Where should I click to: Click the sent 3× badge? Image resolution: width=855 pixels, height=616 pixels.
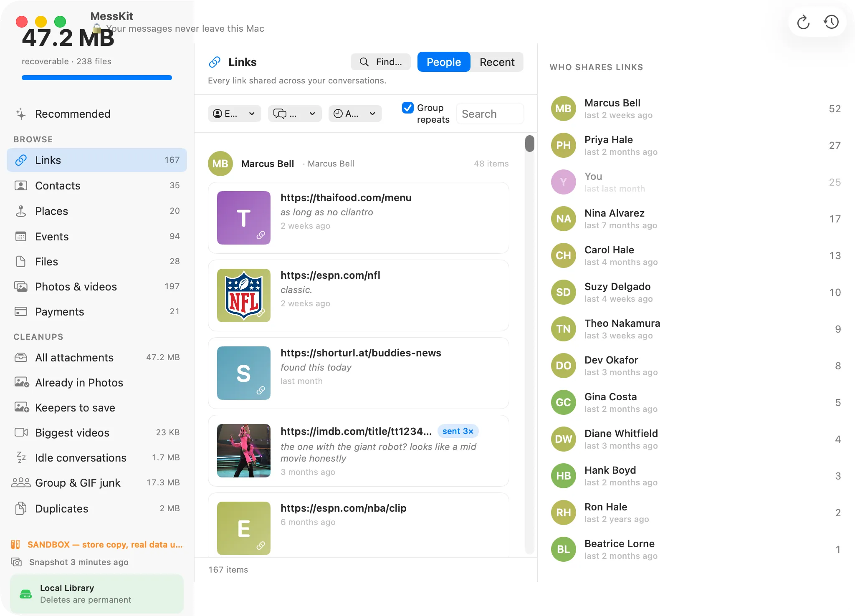(458, 431)
